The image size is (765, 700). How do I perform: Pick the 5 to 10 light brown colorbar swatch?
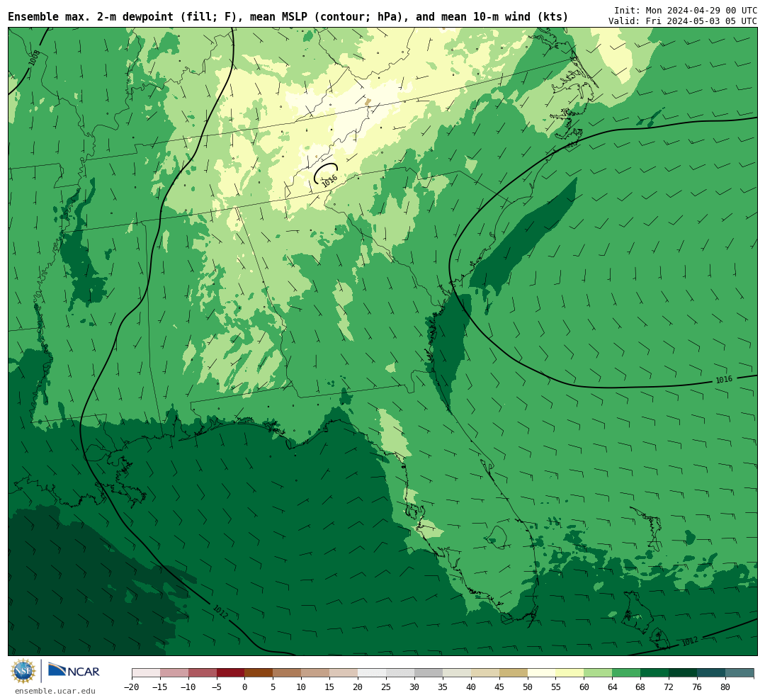(288, 673)
